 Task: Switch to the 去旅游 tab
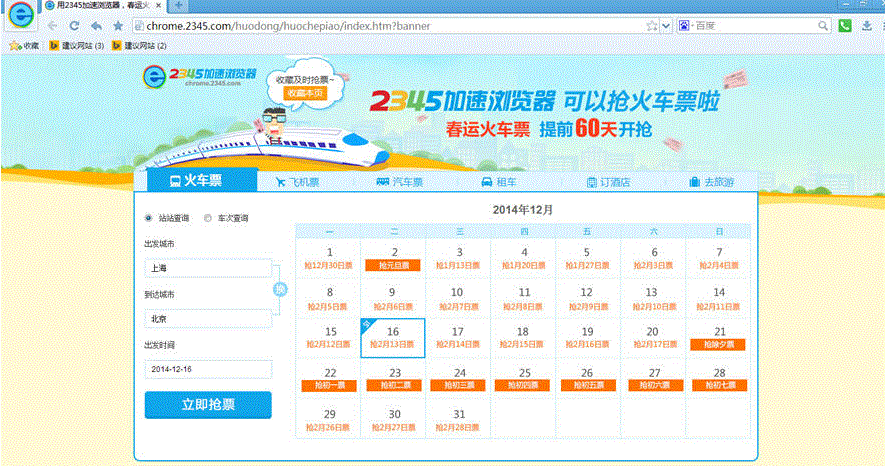[712, 182]
